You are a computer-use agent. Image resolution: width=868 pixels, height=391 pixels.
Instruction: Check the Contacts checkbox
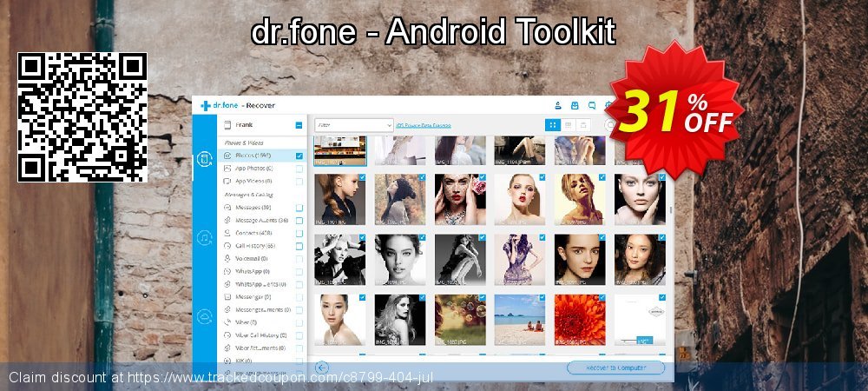click(299, 233)
